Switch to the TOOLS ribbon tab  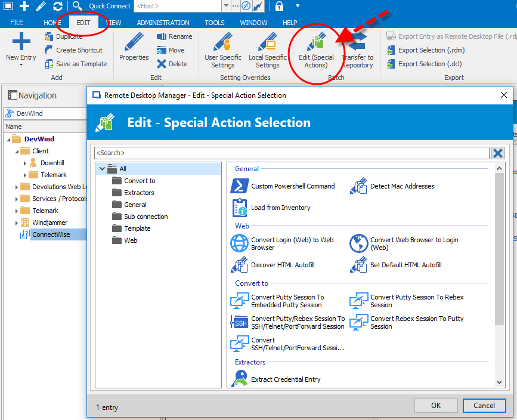point(215,23)
